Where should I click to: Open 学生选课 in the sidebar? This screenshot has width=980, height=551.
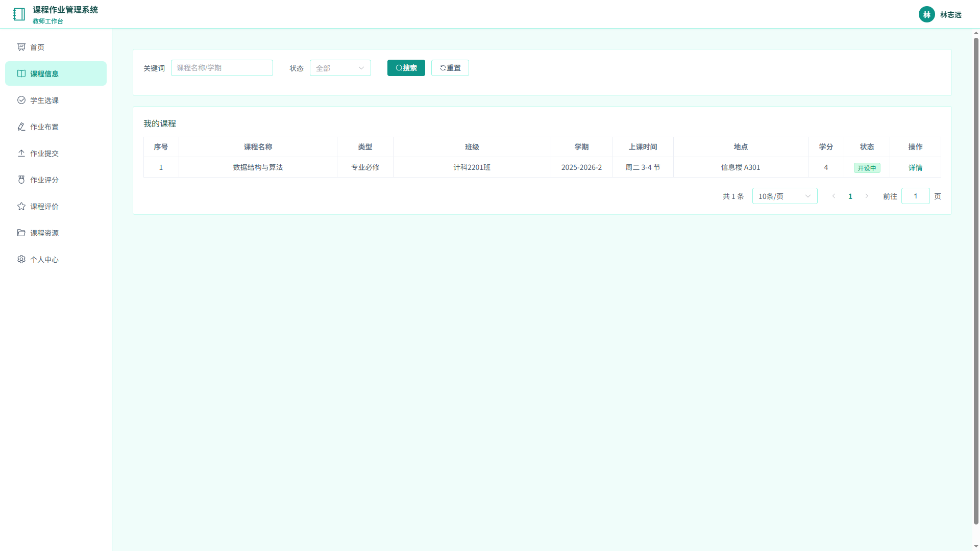56,100
